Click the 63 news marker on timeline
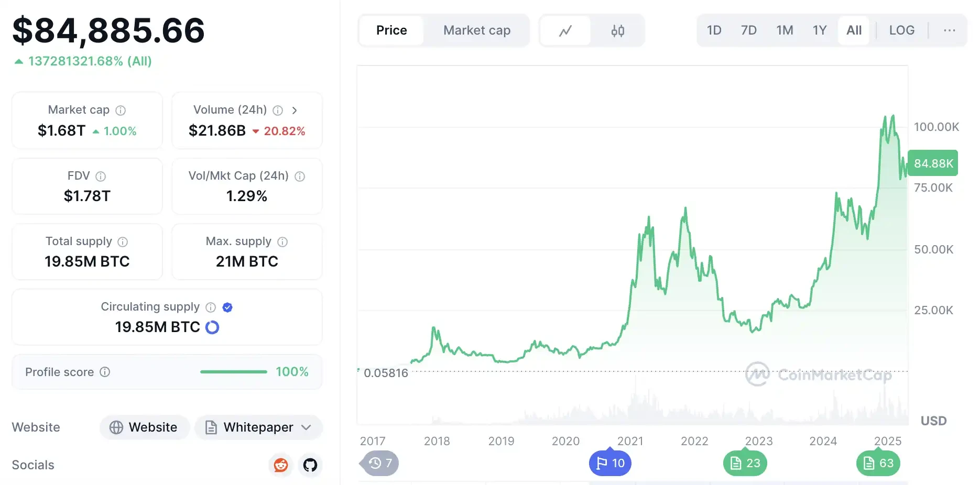The width and height of the screenshot is (980, 485). [x=878, y=463]
